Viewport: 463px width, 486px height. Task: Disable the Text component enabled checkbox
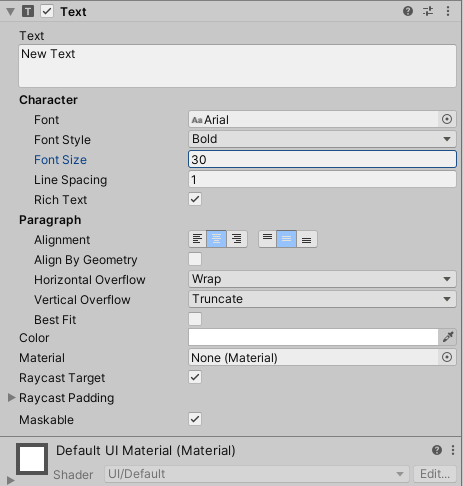(x=47, y=11)
